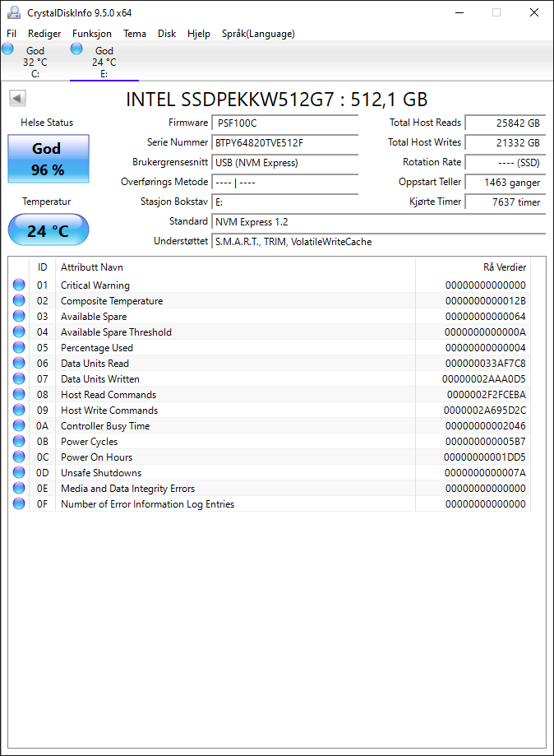
Task: Click the 24 °C temperature button
Action: pyautogui.click(x=48, y=230)
